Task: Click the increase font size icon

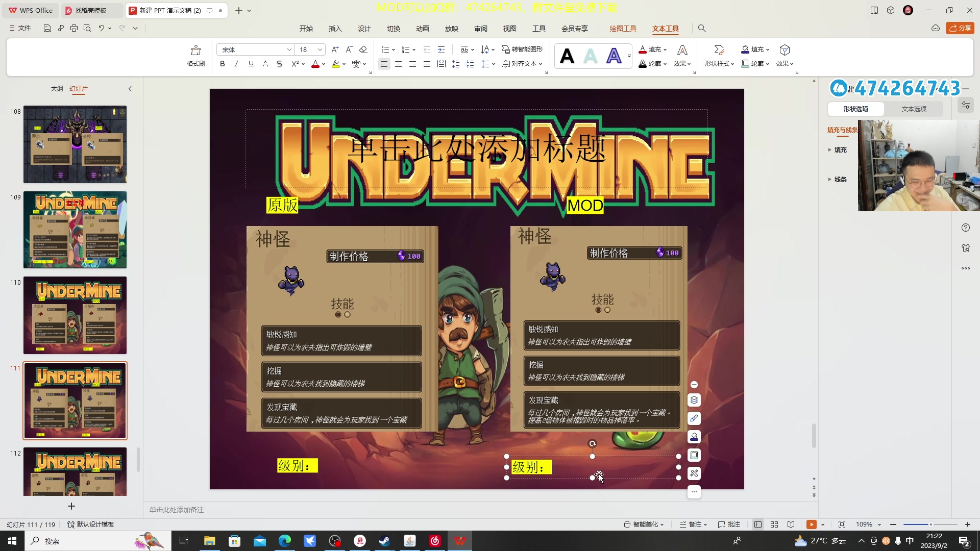Action: [x=335, y=49]
